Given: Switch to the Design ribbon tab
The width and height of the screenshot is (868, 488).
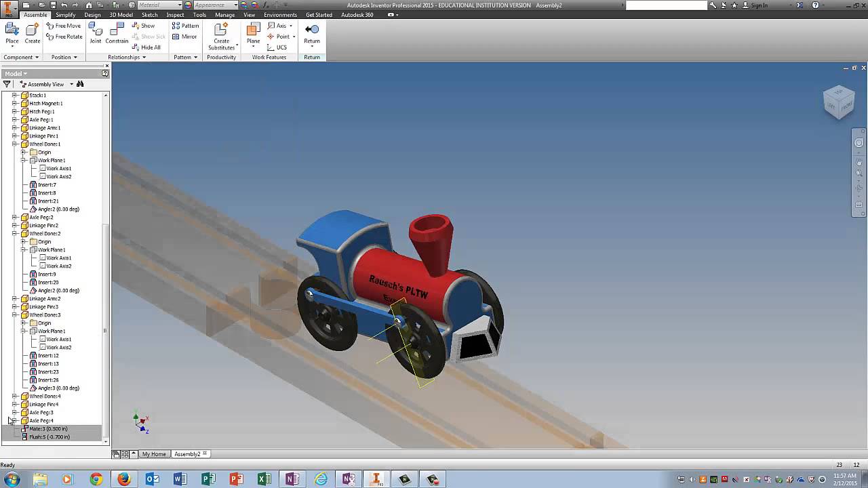Looking at the screenshot, I should (x=93, y=15).
